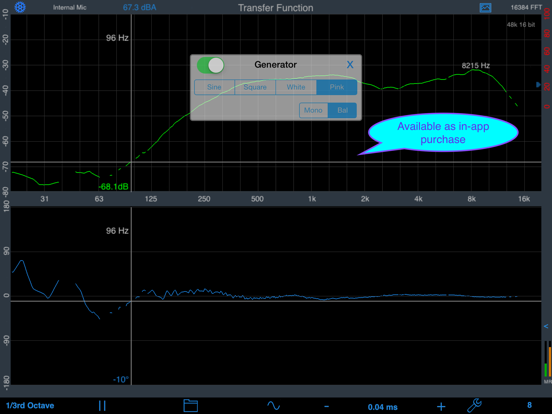
Task: Tap the input level meter bars
Action: point(547,359)
